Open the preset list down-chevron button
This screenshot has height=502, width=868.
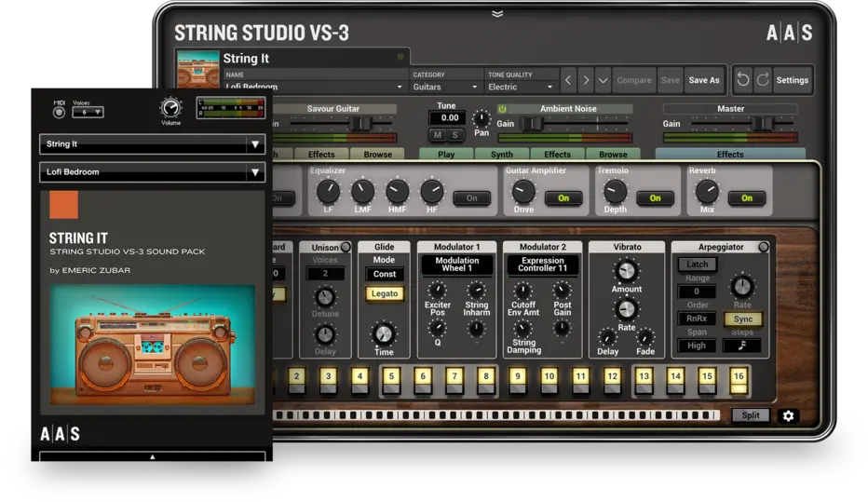tap(603, 81)
